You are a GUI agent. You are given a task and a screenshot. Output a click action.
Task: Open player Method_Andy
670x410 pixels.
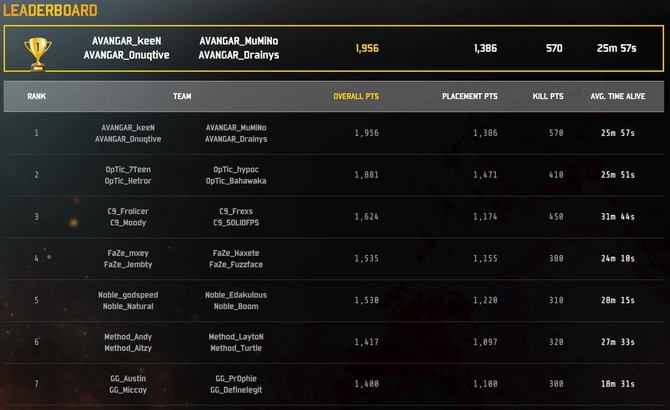point(129,337)
